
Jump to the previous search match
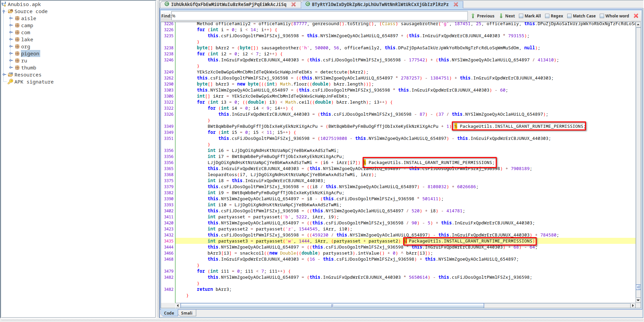tap(483, 16)
